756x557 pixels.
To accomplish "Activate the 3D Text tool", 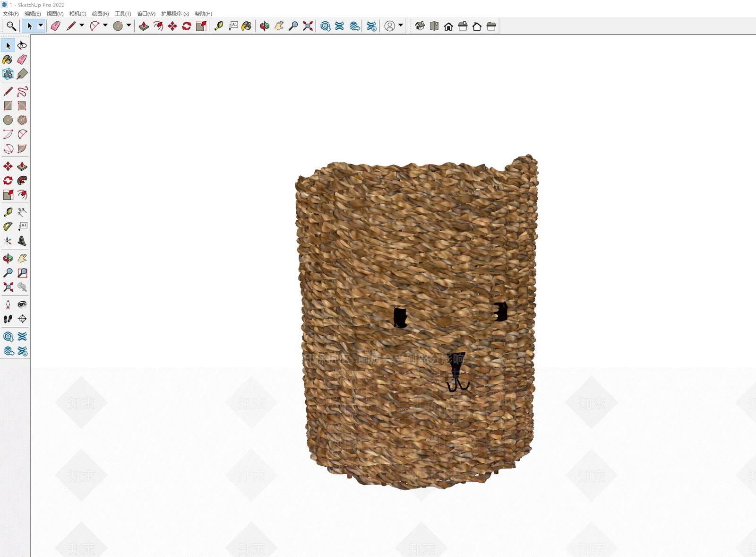I will pyautogui.click(x=22, y=241).
